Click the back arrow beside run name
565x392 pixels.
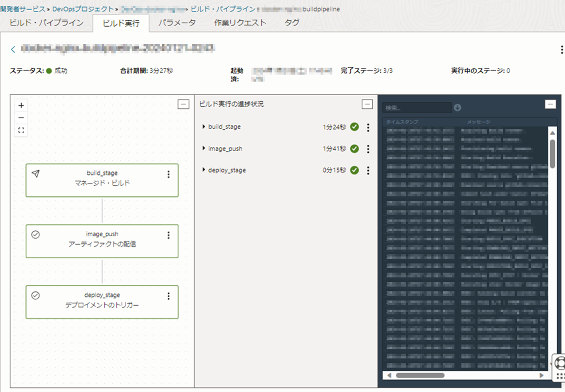click(x=13, y=49)
